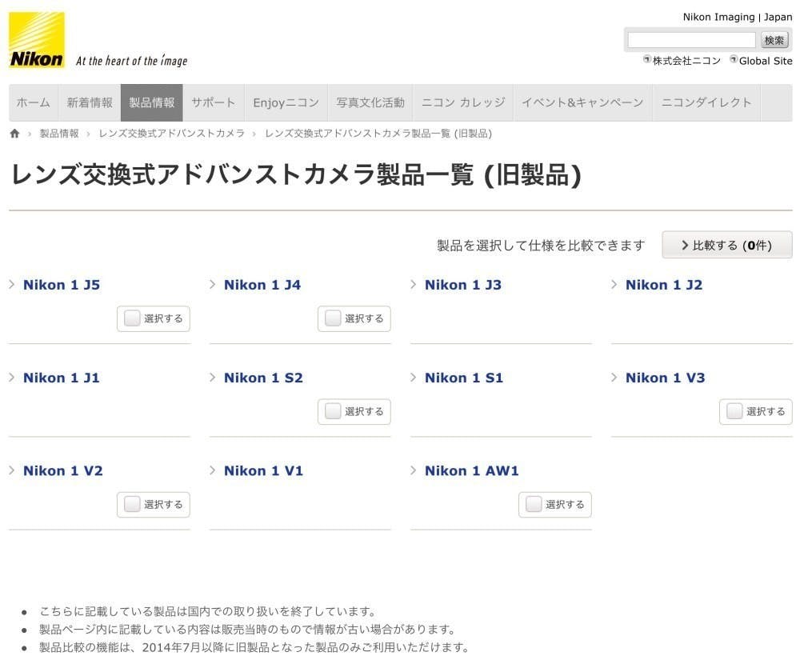This screenshot has height=672, width=800.
Task: Open the Nikon 1 S1 product link
Action: point(464,378)
